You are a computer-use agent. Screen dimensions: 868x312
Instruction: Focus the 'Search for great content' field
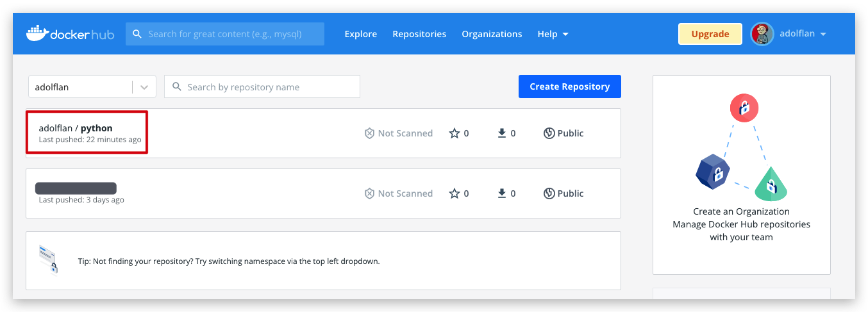(225, 34)
